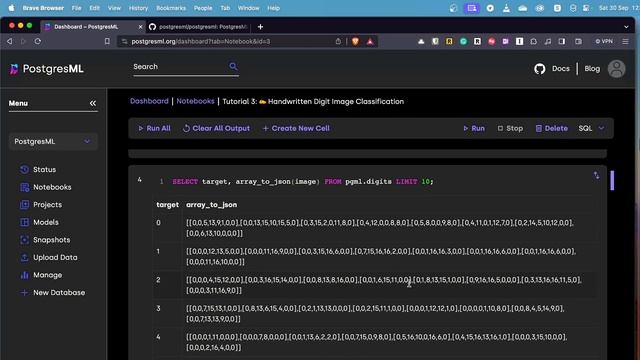Click New Database in sidebar
640x360 pixels.
(x=59, y=292)
